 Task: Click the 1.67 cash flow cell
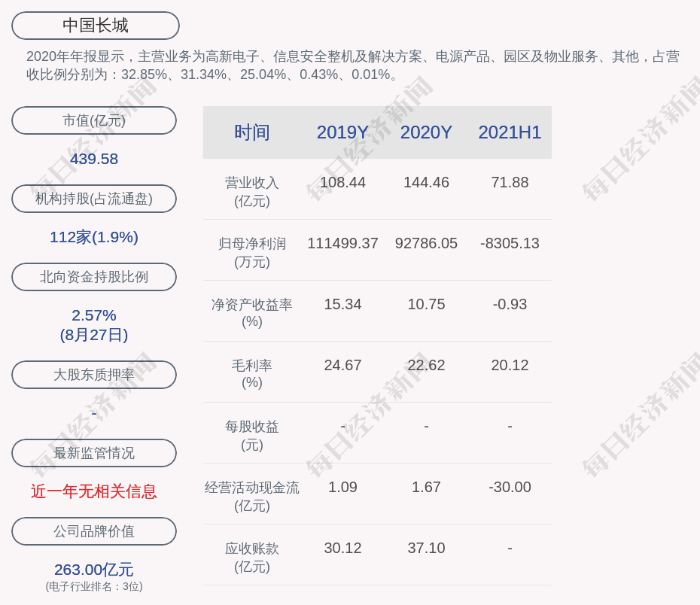coord(426,487)
